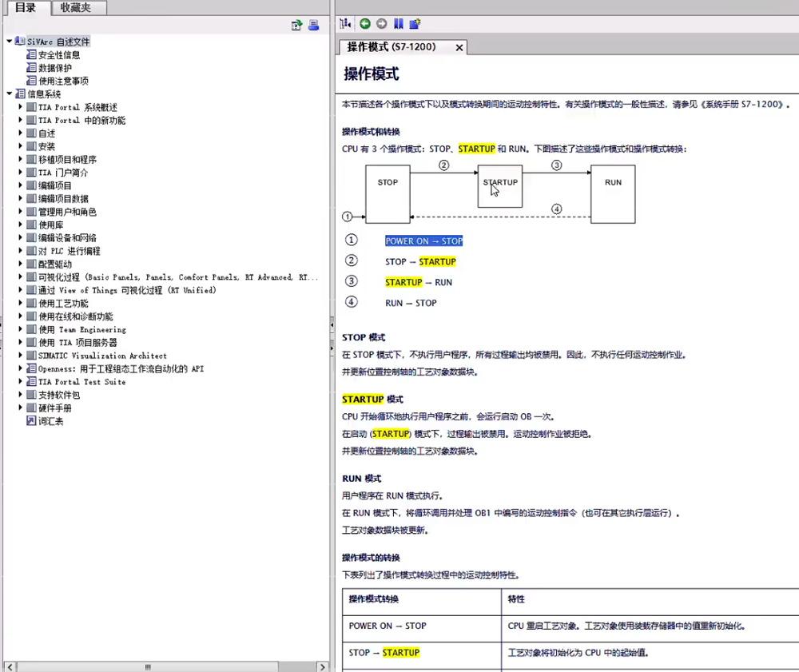Select the 目录 tab

[x=26, y=7]
